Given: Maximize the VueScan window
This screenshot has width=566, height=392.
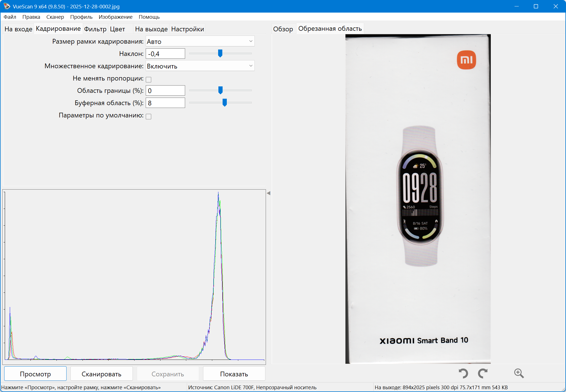Looking at the screenshot, I should (536, 6).
